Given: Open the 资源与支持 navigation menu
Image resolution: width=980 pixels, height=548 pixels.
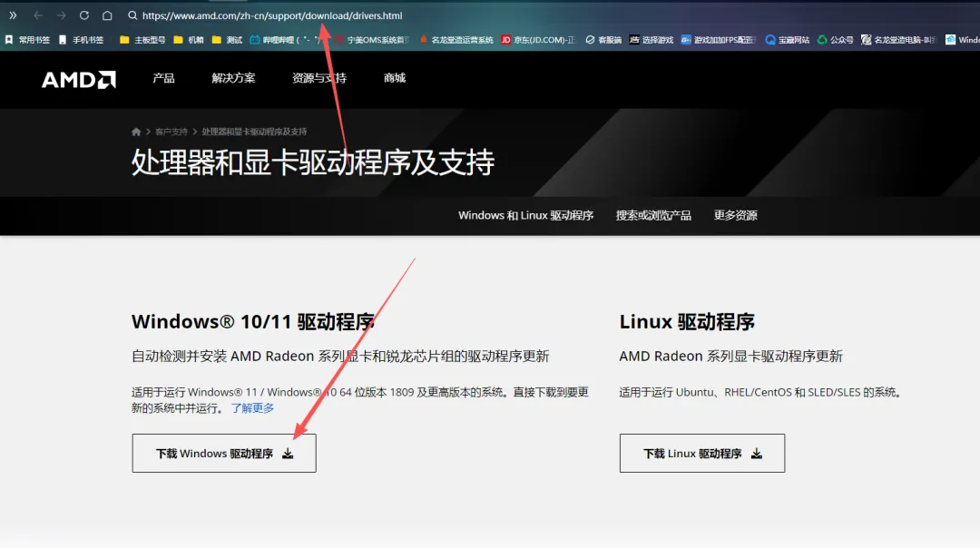Looking at the screenshot, I should pos(319,78).
